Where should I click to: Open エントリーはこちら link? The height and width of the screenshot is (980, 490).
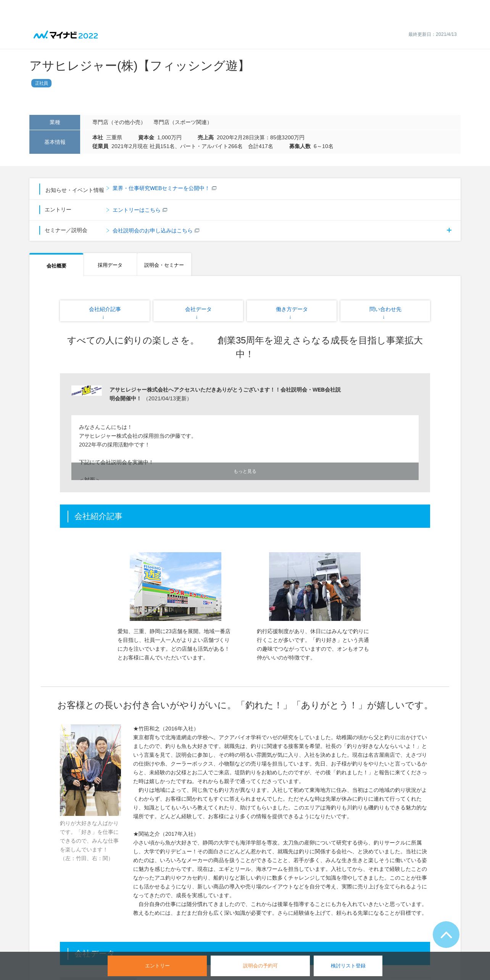(136, 210)
